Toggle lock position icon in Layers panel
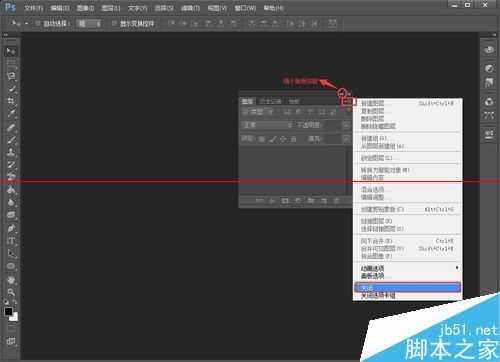Viewport: 500px width, 362px height. click(283, 139)
